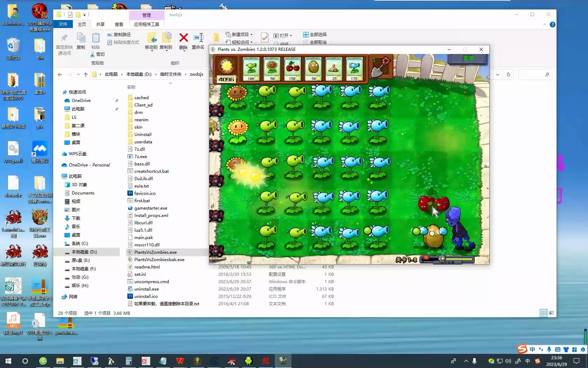Select main.pak file
This screenshot has width=588, height=368.
(x=143, y=238)
